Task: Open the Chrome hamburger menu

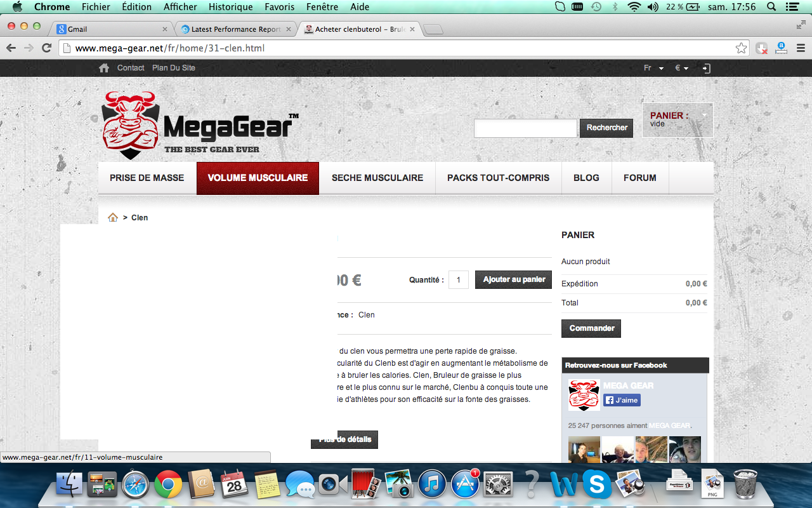Action: 801,48
